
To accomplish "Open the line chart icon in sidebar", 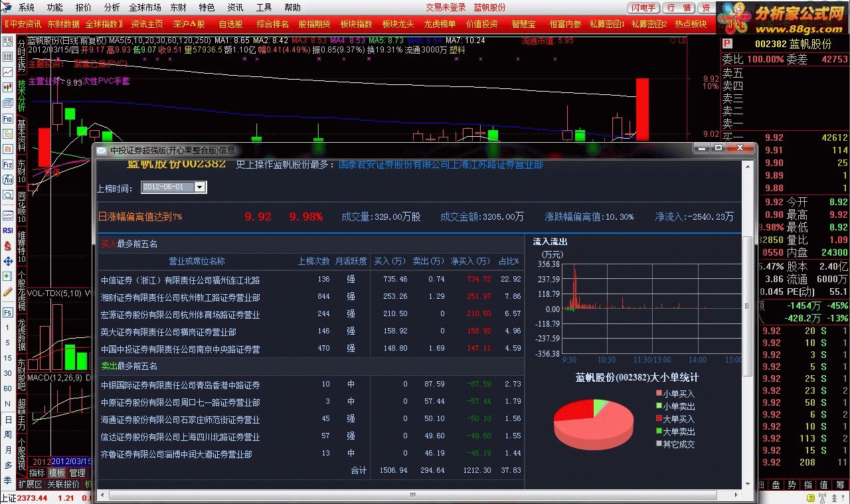I will 7,72.
